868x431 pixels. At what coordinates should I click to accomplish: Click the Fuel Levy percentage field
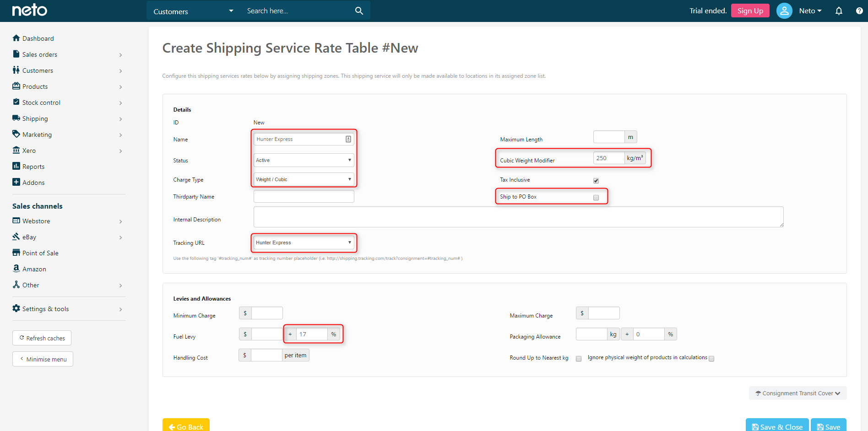click(312, 334)
